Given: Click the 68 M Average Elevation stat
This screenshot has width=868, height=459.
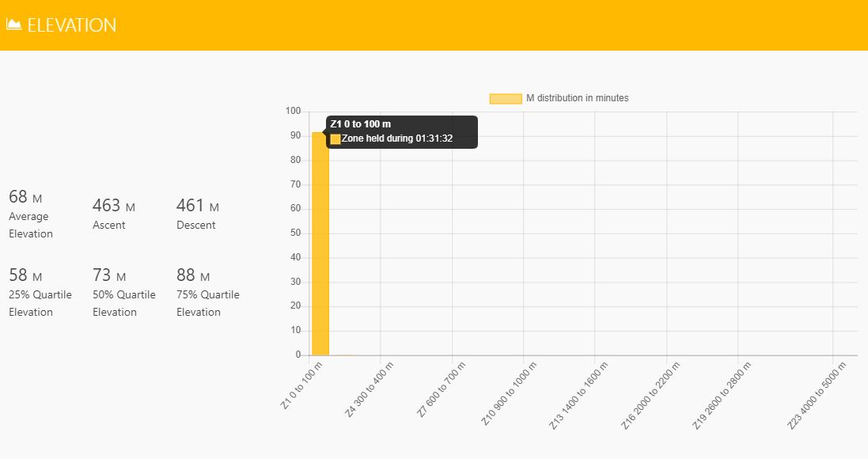Looking at the screenshot, I should pos(31,214).
